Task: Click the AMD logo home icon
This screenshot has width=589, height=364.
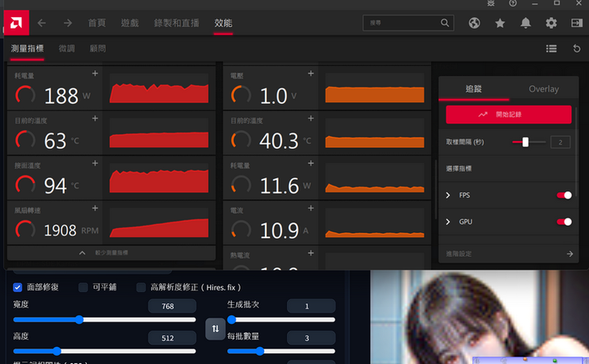Action: click(16, 23)
